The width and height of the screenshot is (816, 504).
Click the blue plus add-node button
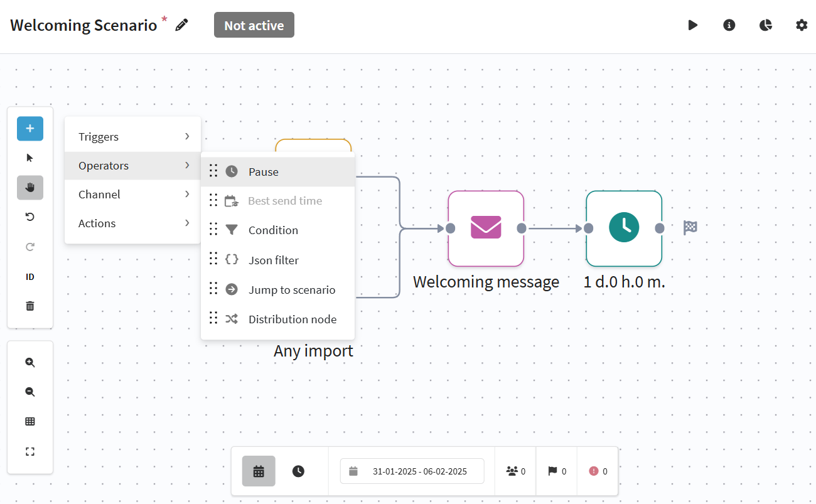(30, 129)
